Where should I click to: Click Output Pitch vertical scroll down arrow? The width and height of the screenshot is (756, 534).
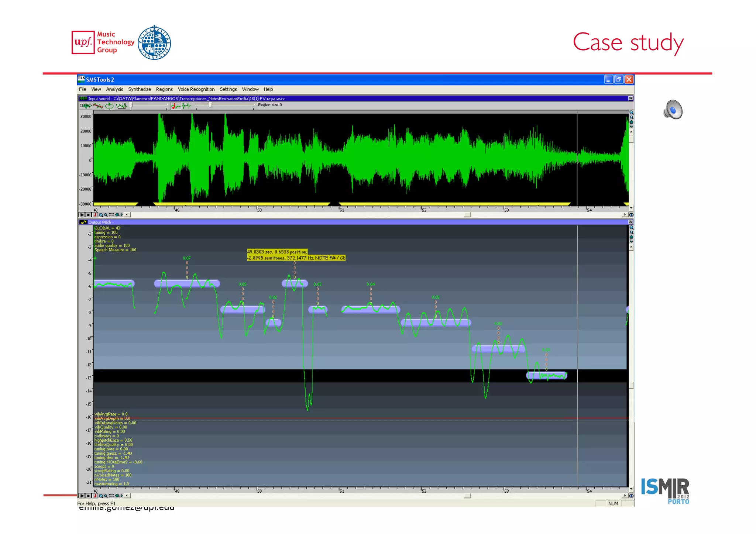(631, 489)
